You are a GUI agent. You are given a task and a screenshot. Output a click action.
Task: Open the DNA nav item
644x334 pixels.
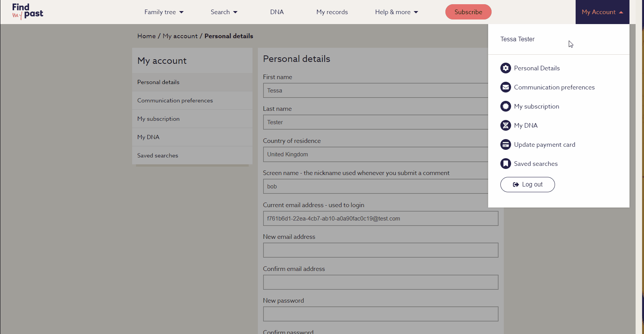[277, 12]
